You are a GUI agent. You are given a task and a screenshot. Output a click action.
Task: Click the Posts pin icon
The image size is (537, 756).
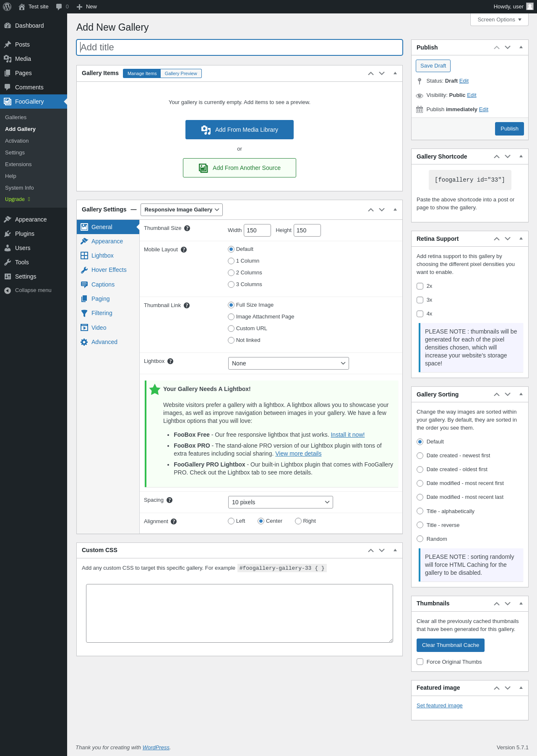pos(8,44)
